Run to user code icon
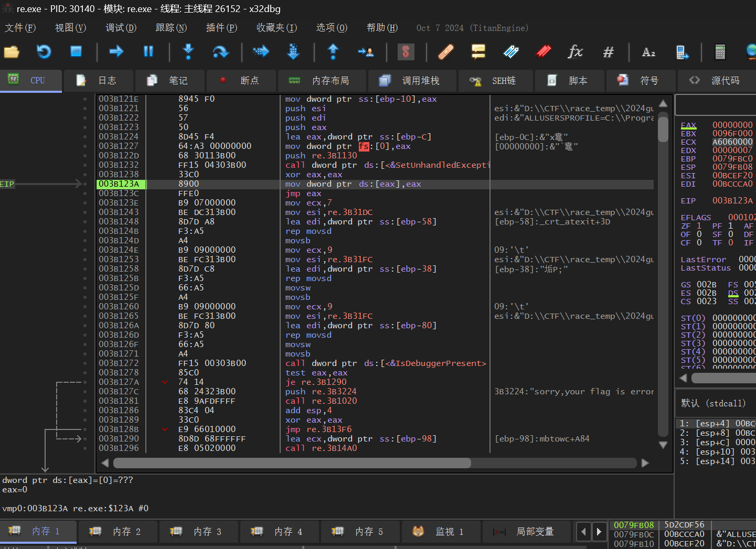The image size is (756, 549). tap(366, 51)
